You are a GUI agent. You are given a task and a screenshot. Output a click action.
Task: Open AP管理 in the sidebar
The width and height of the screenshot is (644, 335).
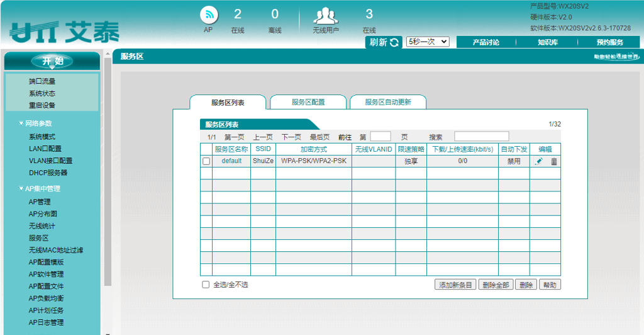pyautogui.click(x=39, y=202)
